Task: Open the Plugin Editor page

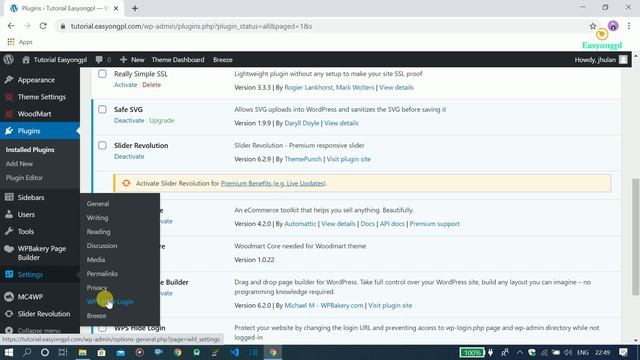Action: tap(24, 178)
